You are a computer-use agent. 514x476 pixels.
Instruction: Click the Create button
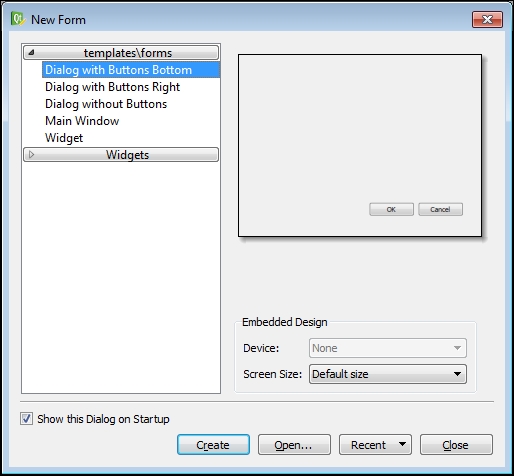[x=213, y=445]
